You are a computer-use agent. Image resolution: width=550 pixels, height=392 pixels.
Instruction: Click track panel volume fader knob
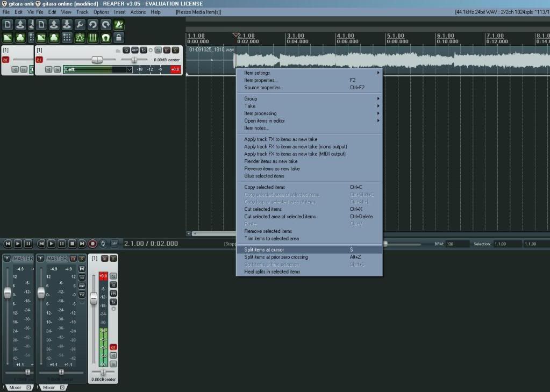97,60
